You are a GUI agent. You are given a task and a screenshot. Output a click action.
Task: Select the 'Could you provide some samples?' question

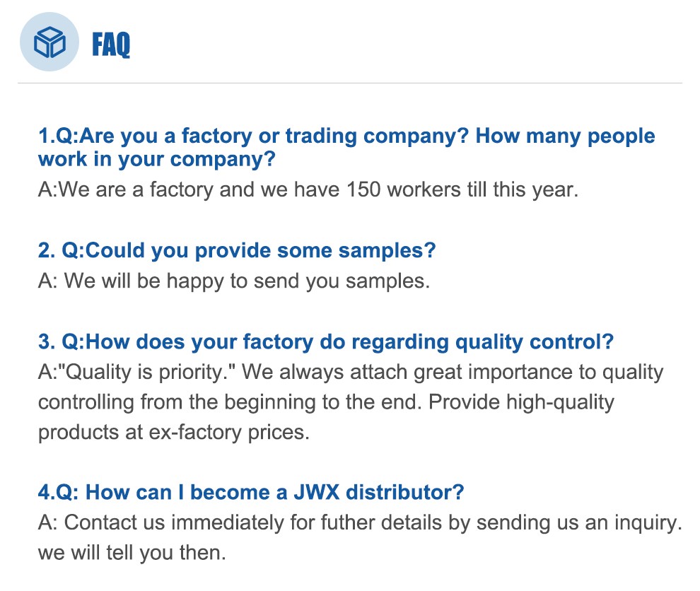(236, 251)
